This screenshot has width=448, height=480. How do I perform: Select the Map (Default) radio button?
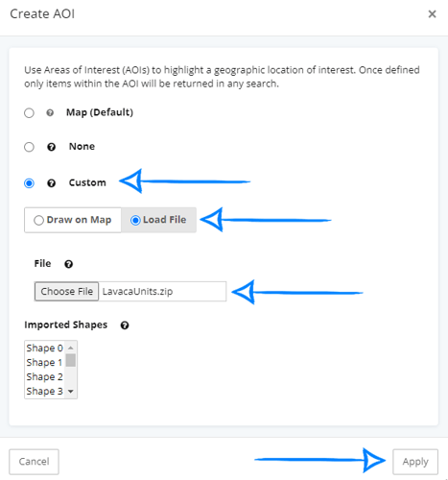(x=29, y=112)
